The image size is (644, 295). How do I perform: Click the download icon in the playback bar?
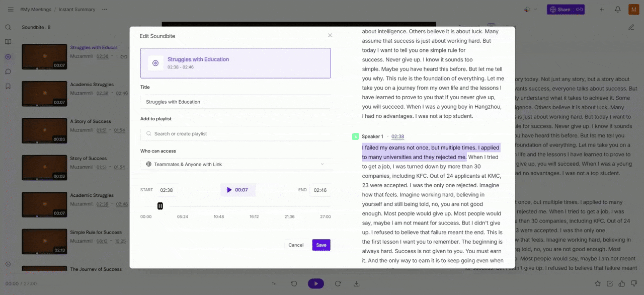(356, 284)
